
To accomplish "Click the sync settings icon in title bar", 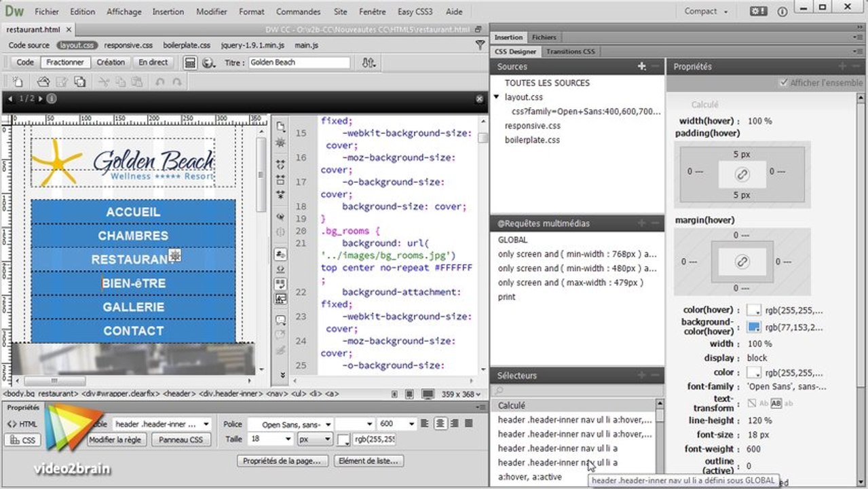I will click(758, 12).
